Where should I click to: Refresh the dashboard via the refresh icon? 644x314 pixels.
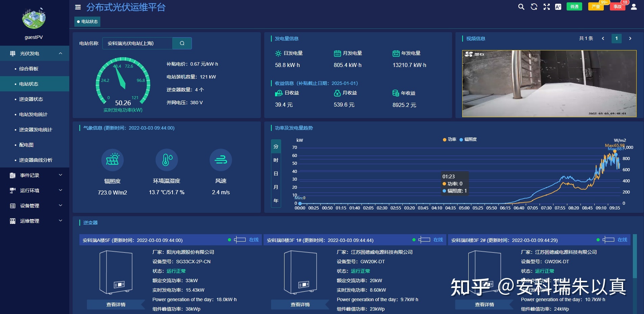click(x=534, y=6)
